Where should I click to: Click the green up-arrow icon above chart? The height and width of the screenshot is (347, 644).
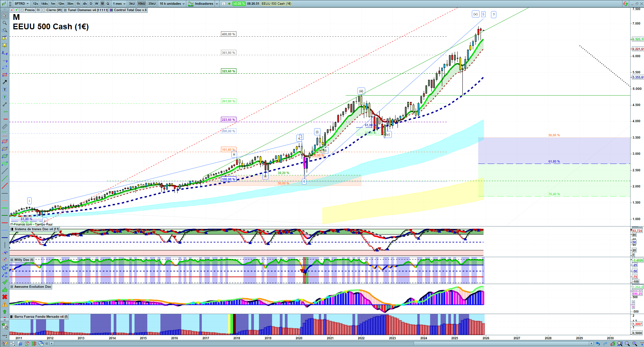16,10
